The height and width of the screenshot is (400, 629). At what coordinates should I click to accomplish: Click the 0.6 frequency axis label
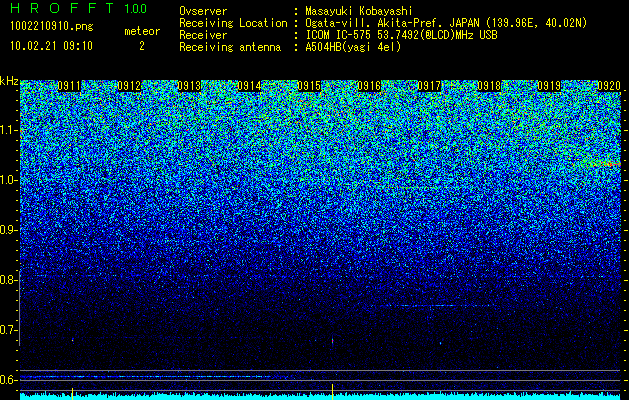click(x=7, y=380)
